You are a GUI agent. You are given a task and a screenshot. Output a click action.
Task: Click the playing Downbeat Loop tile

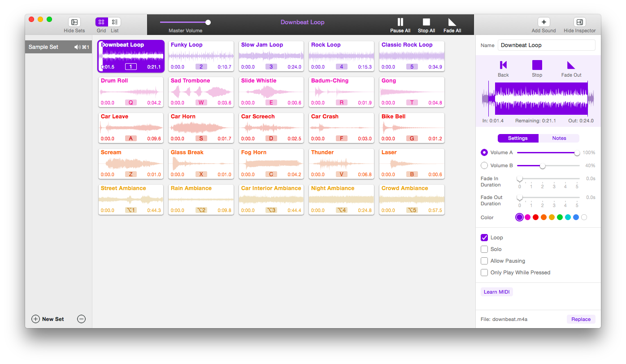pos(131,56)
